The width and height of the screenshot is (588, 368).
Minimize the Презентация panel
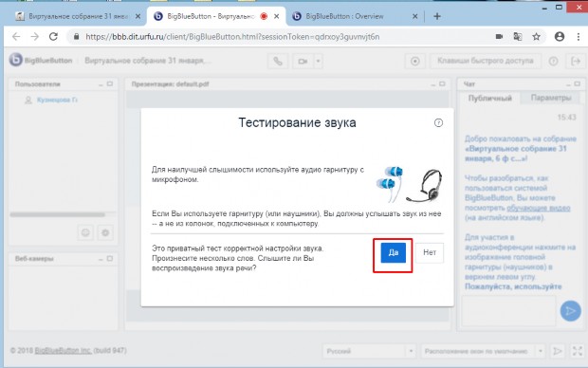click(x=433, y=84)
